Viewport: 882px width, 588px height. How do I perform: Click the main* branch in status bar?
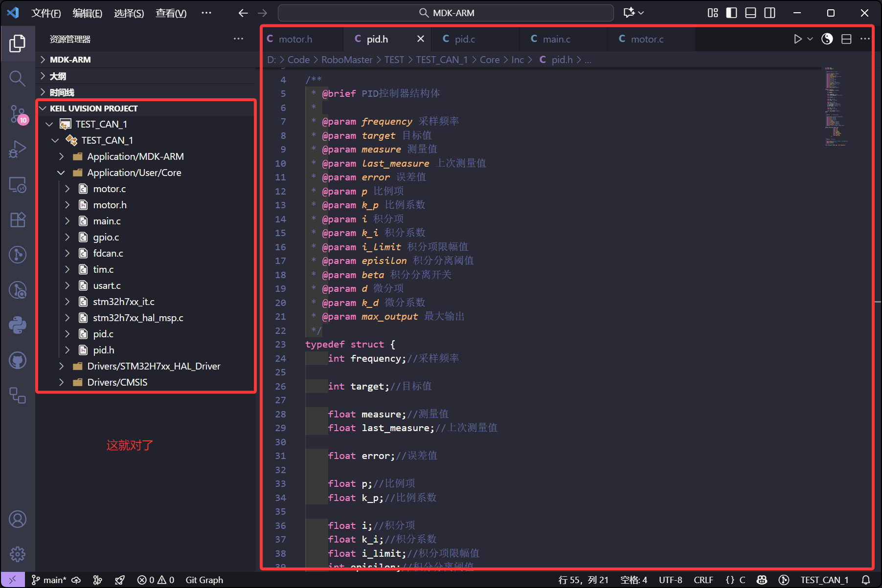tap(49, 580)
